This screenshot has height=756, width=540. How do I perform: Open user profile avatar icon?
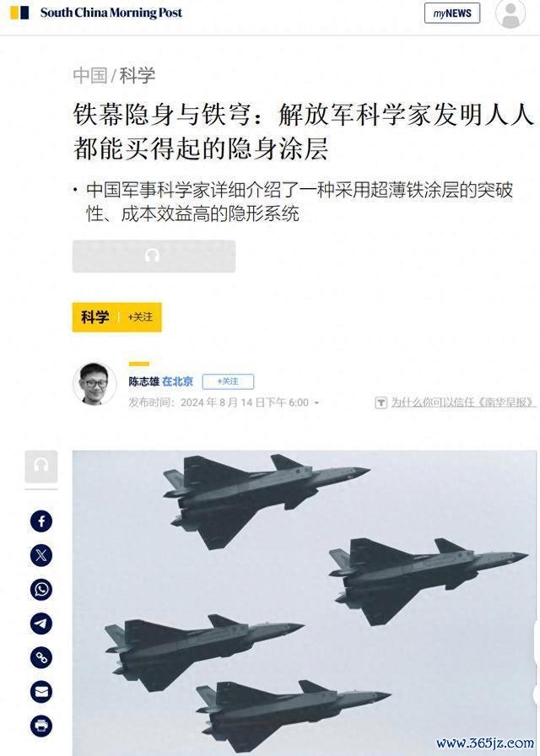(510, 13)
